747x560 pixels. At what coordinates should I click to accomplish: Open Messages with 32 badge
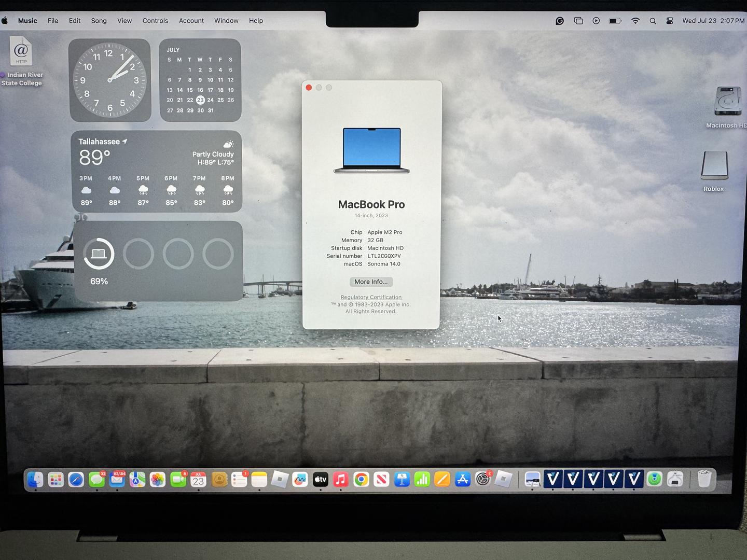click(x=96, y=480)
